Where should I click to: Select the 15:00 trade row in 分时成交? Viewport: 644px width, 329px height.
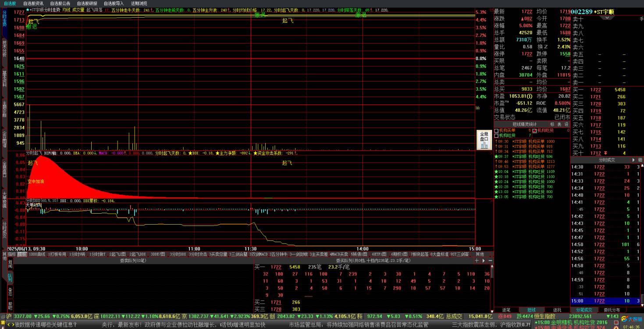(605, 301)
